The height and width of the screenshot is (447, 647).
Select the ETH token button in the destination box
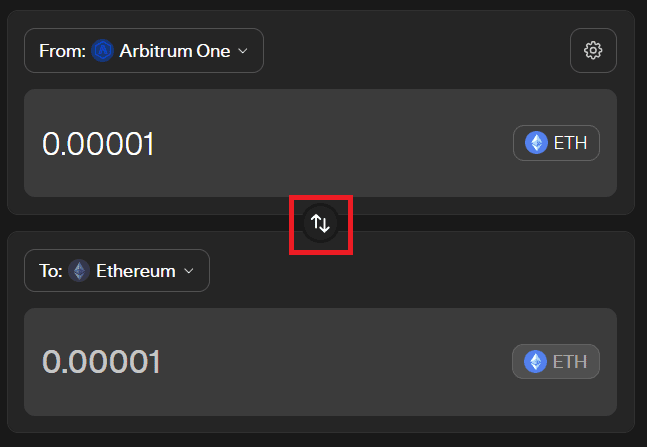tap(556, 361)
